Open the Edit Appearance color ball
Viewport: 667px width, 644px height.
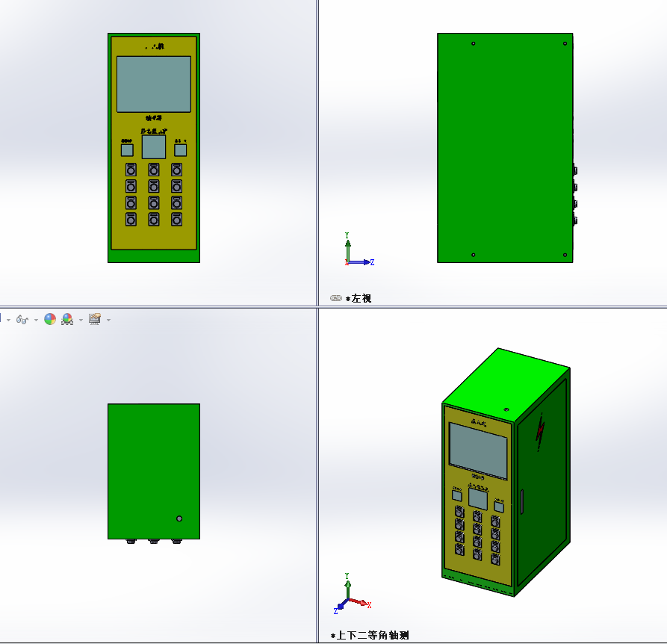[x=50, y=319]
